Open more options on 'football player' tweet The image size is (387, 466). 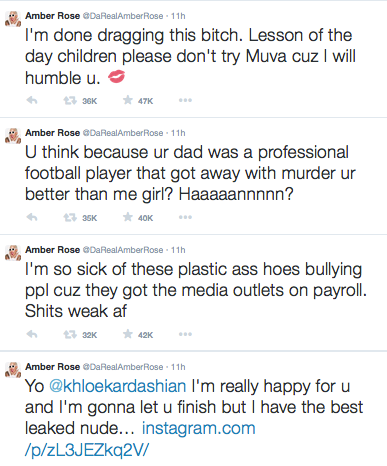(x=185, y=217)
